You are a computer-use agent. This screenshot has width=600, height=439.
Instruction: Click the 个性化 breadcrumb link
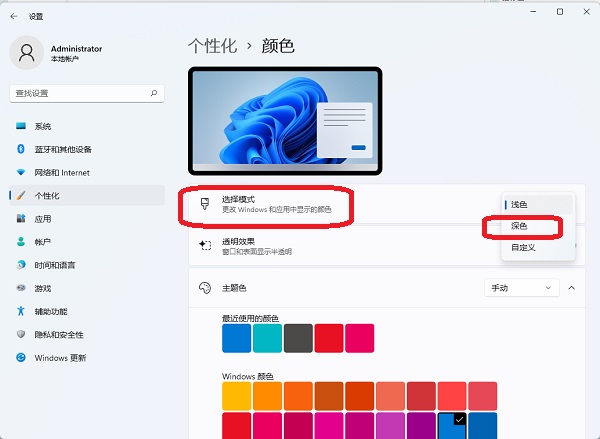point(212,46)
